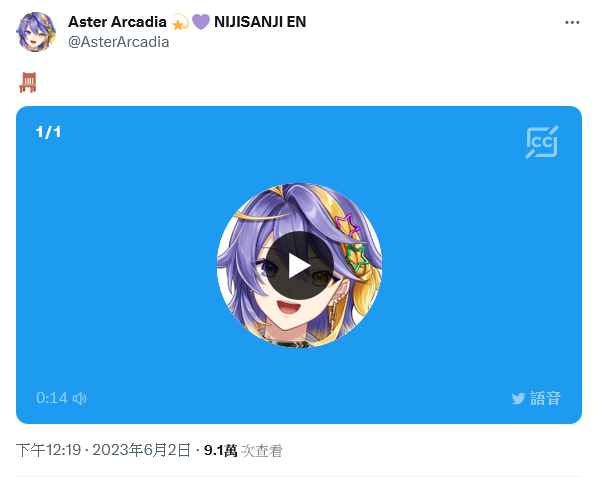Click the purple heart emoji in display name
The width and height of the screenshot is (598, 477).
coord(201,22)
